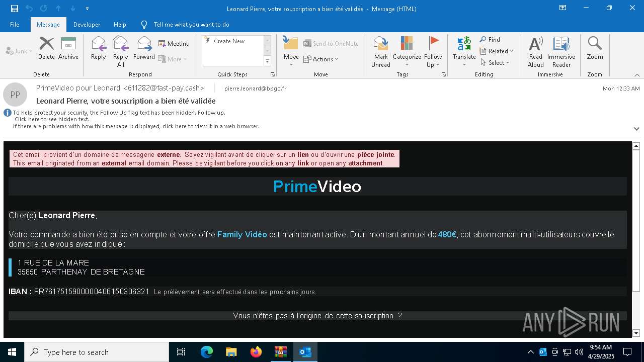Screen dimensions: 644x362
Task: Delete the email message
Action: [x=46, y=49]
